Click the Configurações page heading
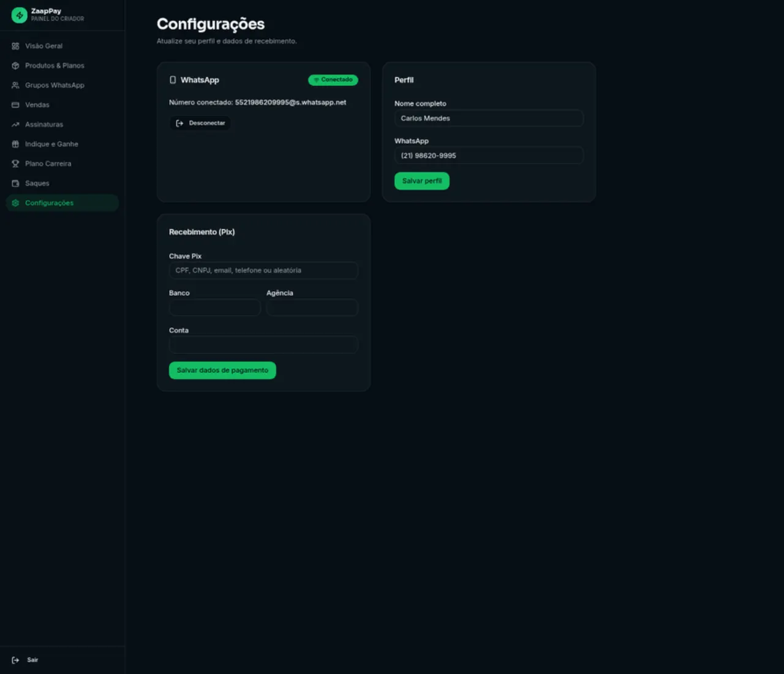The height and width of the screenshot is (674, 784). pos(211,24)
